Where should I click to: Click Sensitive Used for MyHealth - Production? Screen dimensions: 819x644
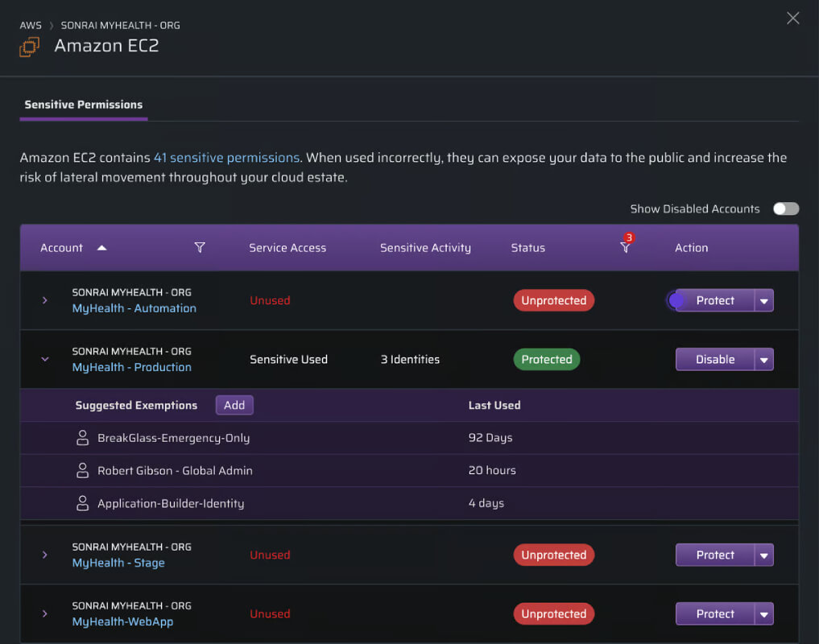(289, 359)
